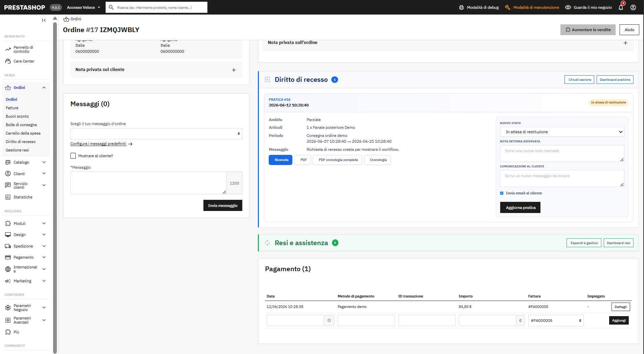Click the eye icon for viewing shop
Image resolution: width=644 pixels, height=354 pixels.
568,7
